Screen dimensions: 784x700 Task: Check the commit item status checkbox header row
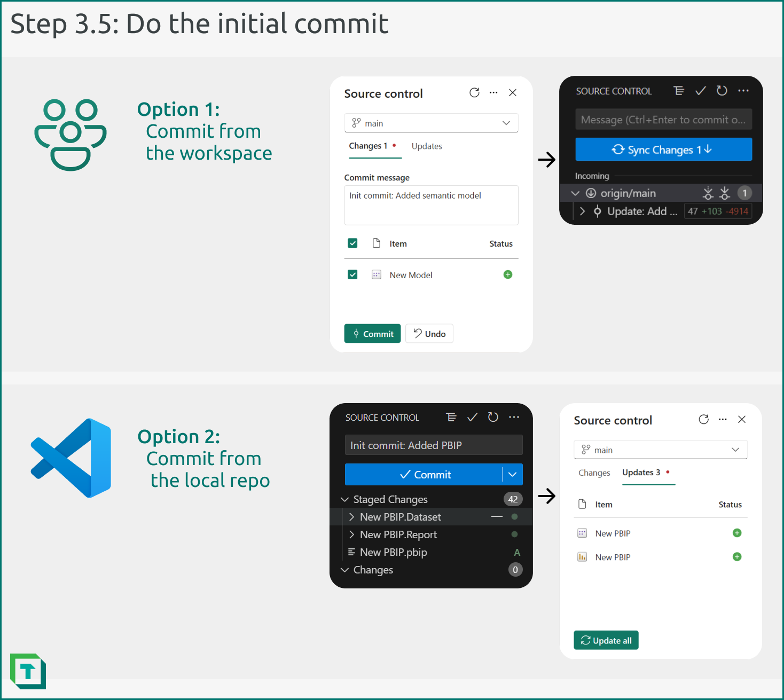(x=352, y=243)
